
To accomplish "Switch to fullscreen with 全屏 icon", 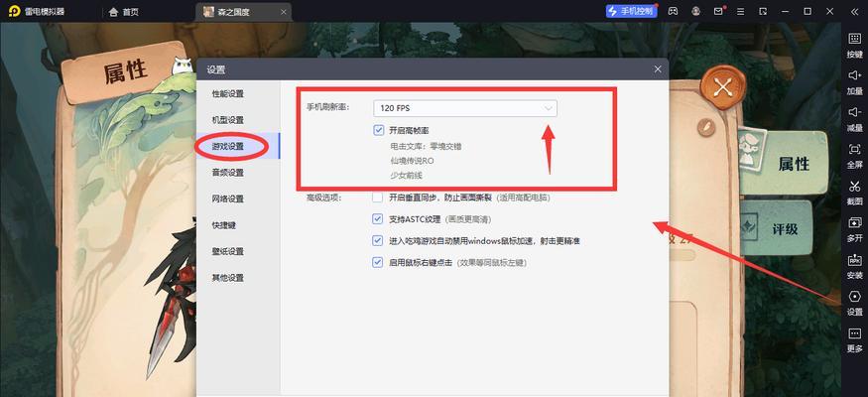I will click(x=854, y=155).
